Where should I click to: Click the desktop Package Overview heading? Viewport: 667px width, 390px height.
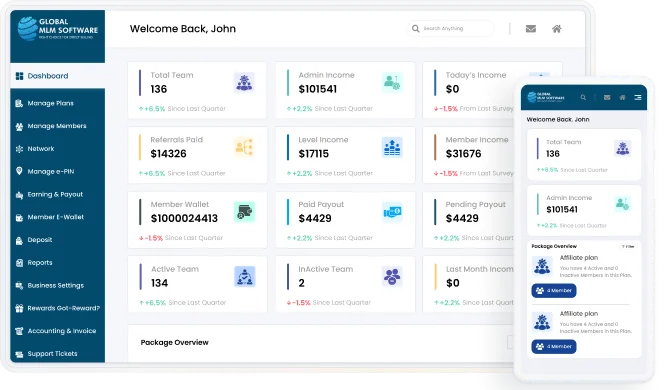click(174, 342)
